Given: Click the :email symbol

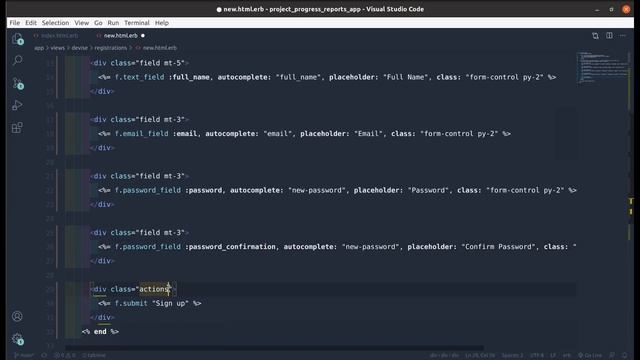Looking at the screenshot, I should pos(185,133).
